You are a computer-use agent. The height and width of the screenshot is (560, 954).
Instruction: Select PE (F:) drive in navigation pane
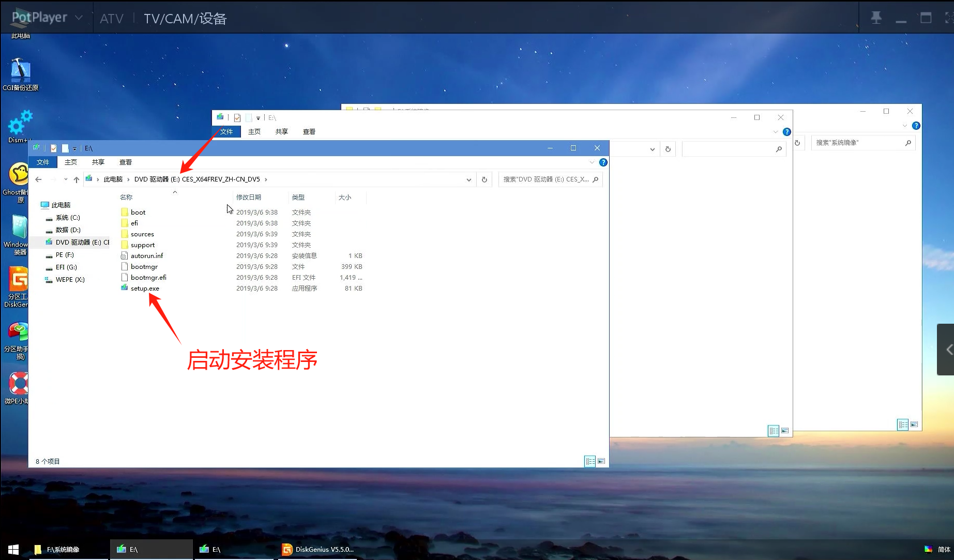click(x=65, y=255)
